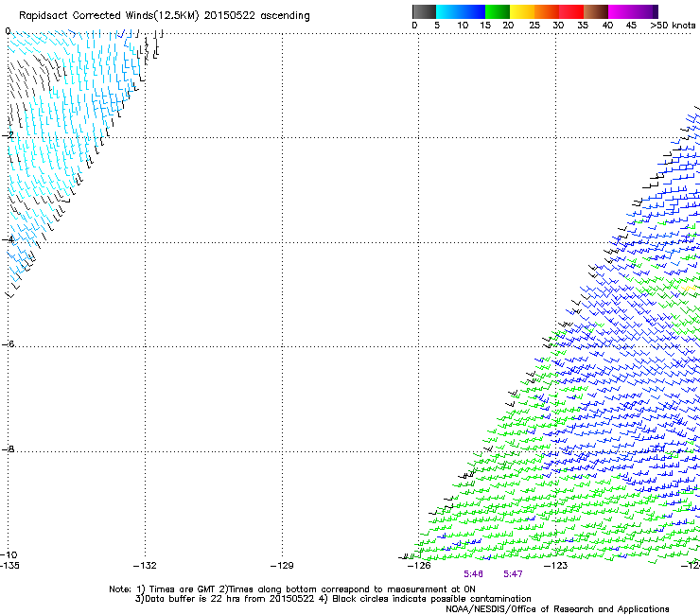This screenshot has width=700, height=615.
Task: Click the '-123' longitude axis label
Action: 556,566
